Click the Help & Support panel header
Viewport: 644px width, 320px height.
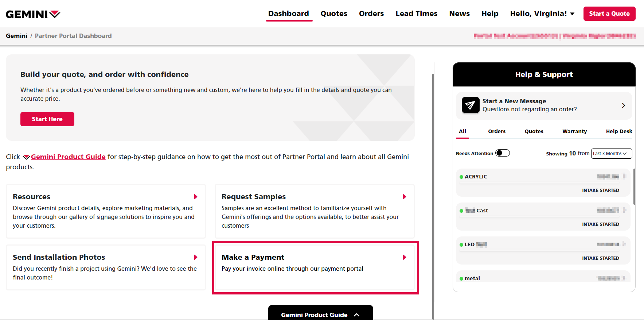coord(544,74)
